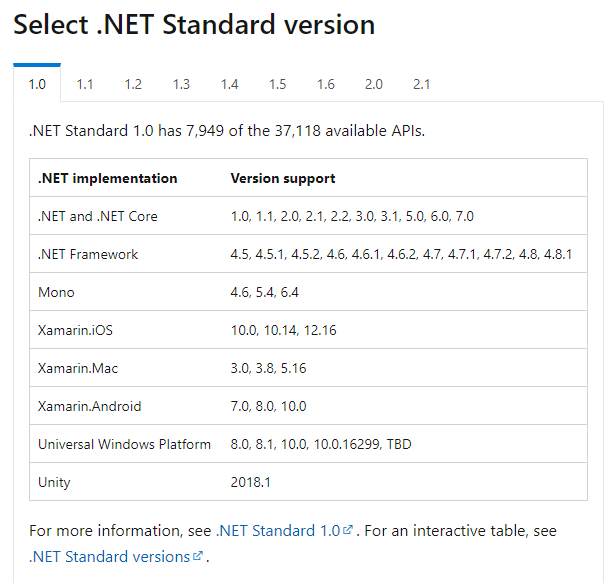Click external-link icon after .NET Standard 1.0
The width and height of the screenshot is (606, 583).
(x=348, y=529)
